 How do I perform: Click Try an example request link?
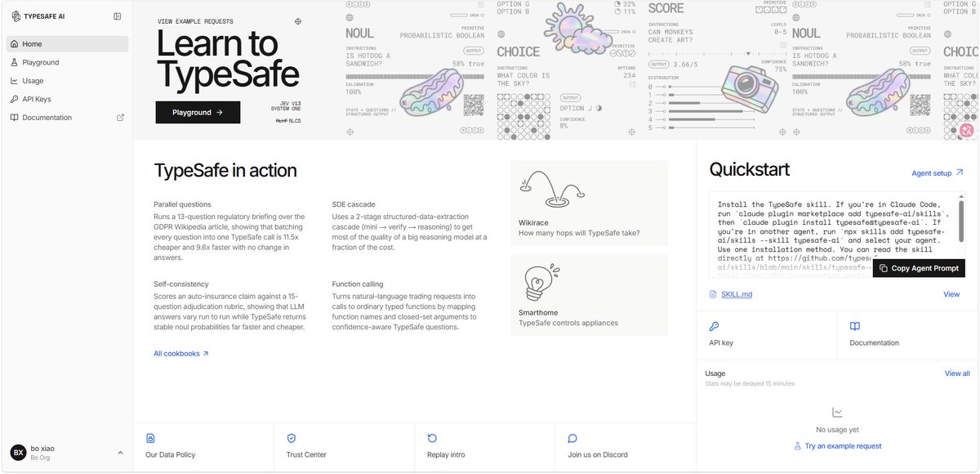837,446
